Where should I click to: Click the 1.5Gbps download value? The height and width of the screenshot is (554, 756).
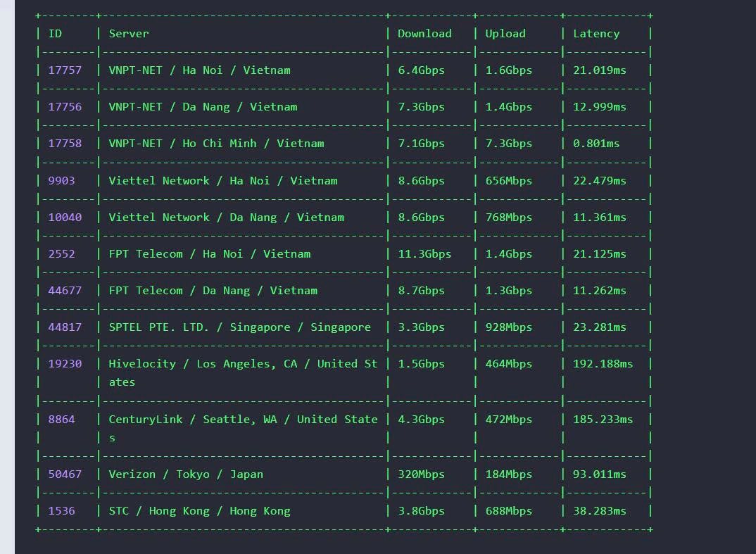421,364
